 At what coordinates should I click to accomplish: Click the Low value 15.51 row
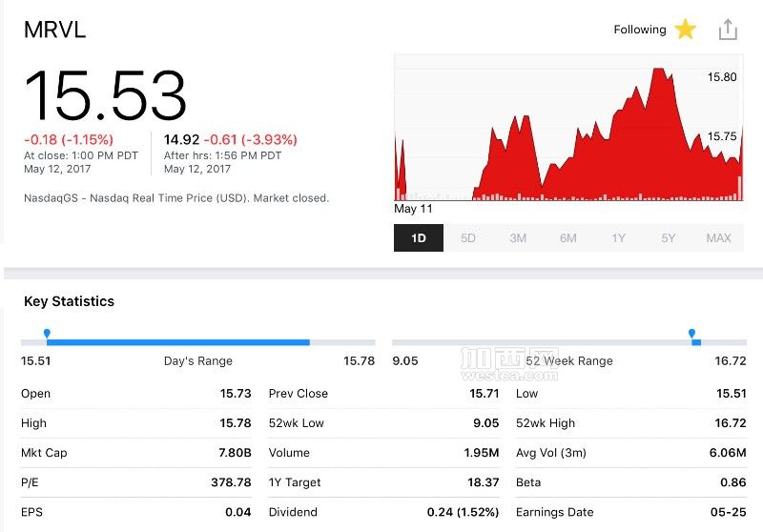point(631,394)
